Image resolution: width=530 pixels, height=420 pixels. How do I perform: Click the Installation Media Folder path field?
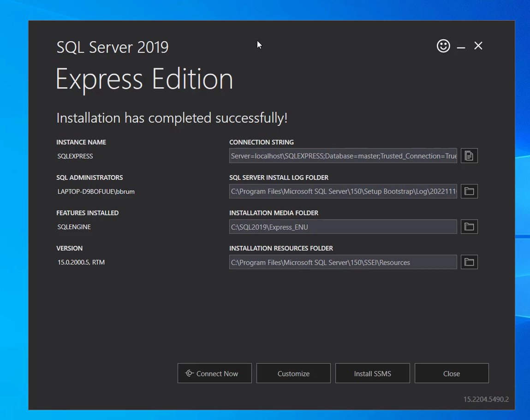pos(343,227)
